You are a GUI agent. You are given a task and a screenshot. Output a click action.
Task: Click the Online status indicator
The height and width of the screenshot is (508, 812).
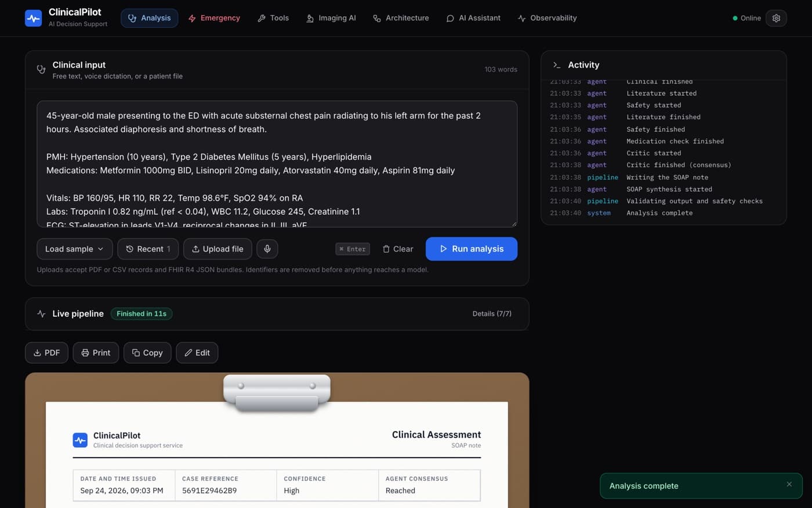(746, 18)
